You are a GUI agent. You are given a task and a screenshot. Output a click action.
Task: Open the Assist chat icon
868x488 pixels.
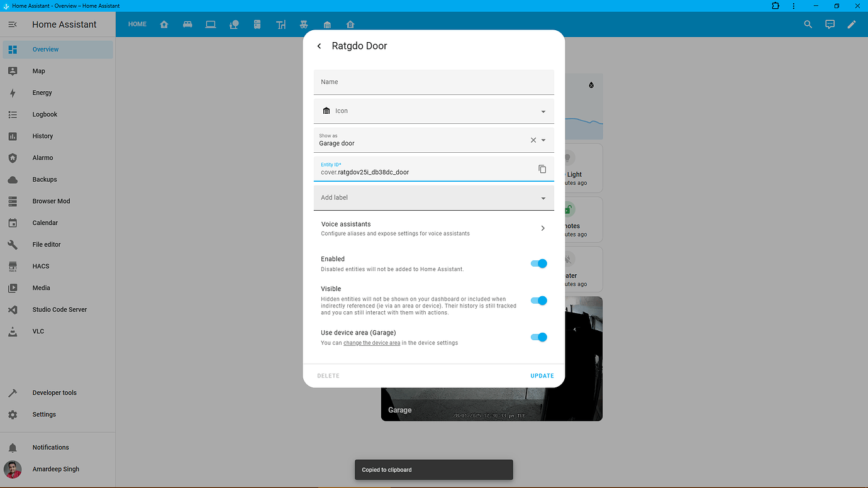coord(830,24)
